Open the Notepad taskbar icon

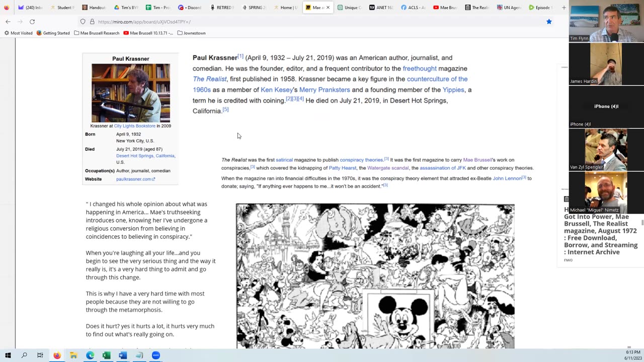coord(139,355)
